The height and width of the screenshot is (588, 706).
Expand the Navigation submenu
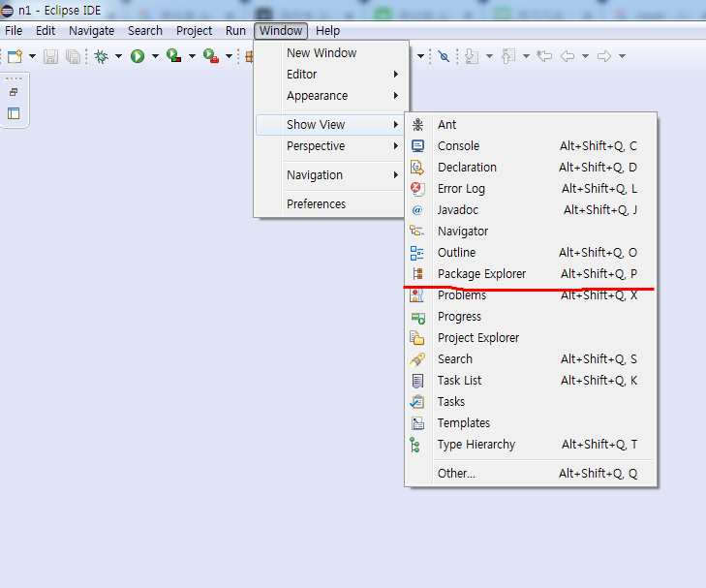[x=331, y=174]
